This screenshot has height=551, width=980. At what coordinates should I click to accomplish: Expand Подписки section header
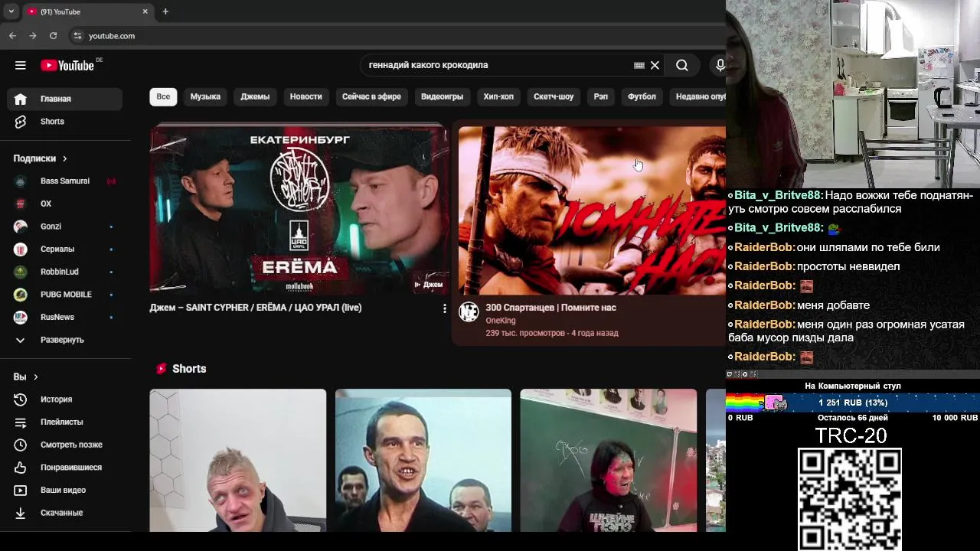pyautogui.click(x=41, y=158)
